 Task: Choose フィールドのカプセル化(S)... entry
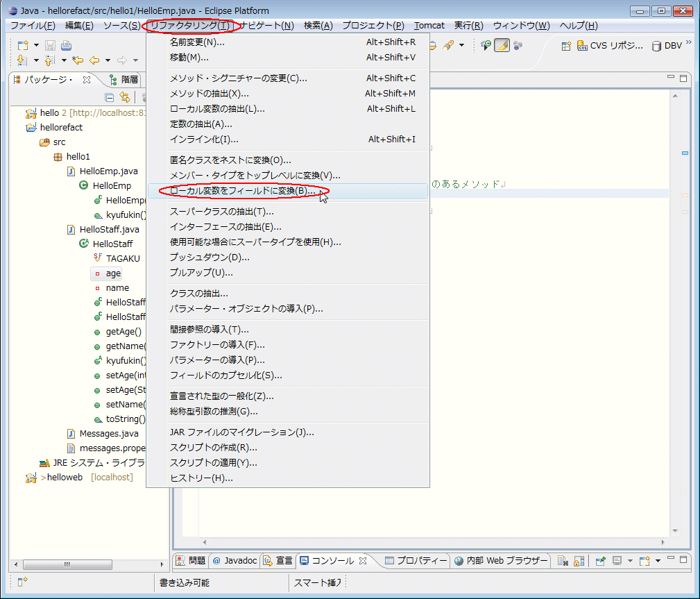click(x=288, y=376)
